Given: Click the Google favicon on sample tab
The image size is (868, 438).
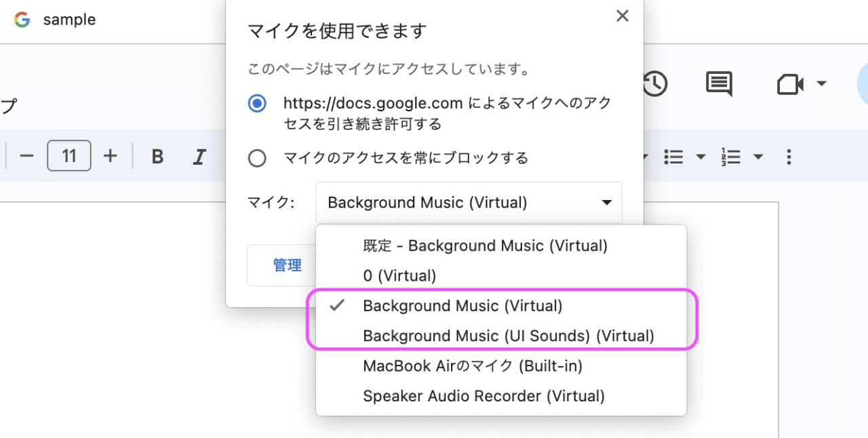Looking at the screenshot, I should click(x=22, y=20).
